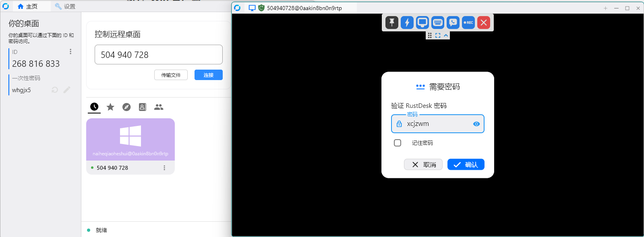The height and width of the screenshot is (237, 644).
Task: Pin the remote session toolbar
Action: tap(392, 23)
